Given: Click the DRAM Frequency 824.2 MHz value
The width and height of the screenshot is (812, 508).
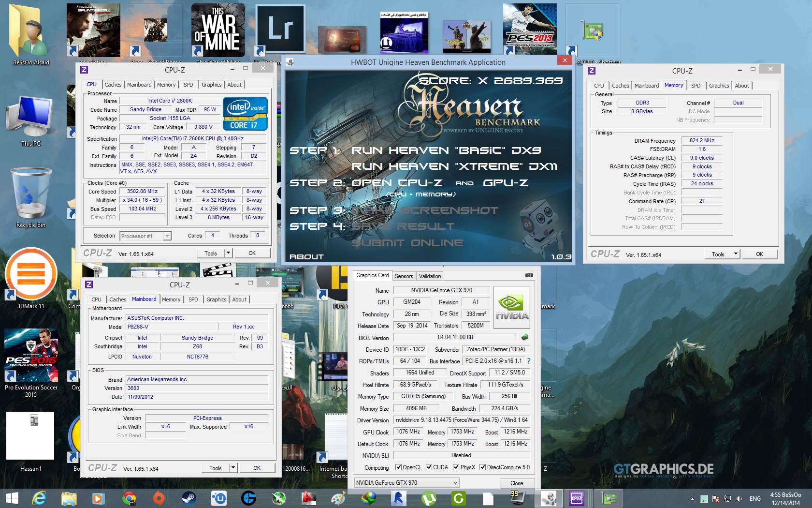Looking at the screenshot, I should tap(702, 140).
